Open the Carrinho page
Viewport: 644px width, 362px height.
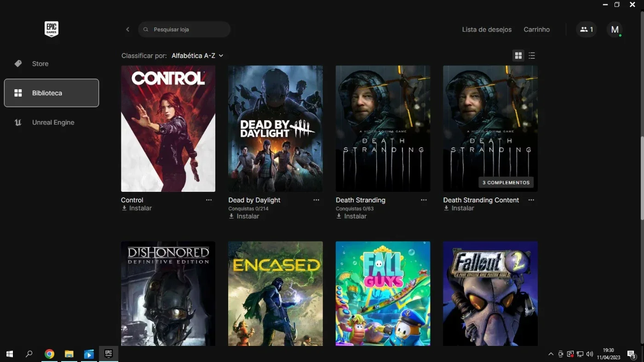tap(536, 29)
